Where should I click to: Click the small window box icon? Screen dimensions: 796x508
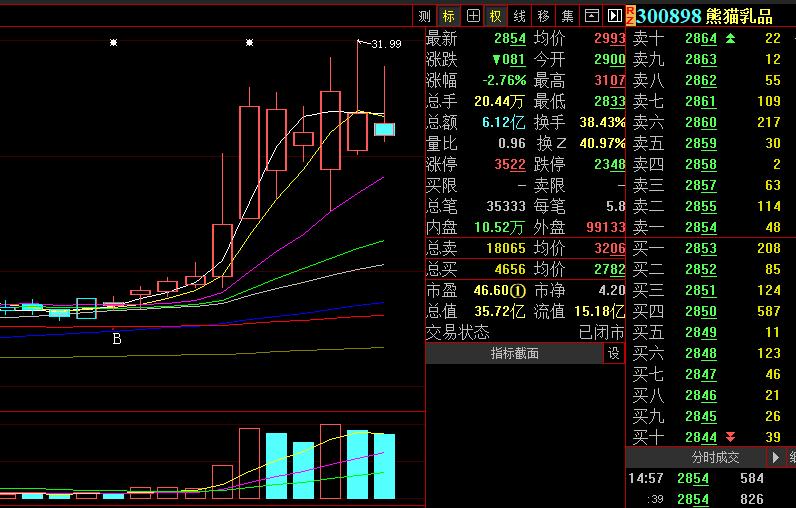pos(591,16)
